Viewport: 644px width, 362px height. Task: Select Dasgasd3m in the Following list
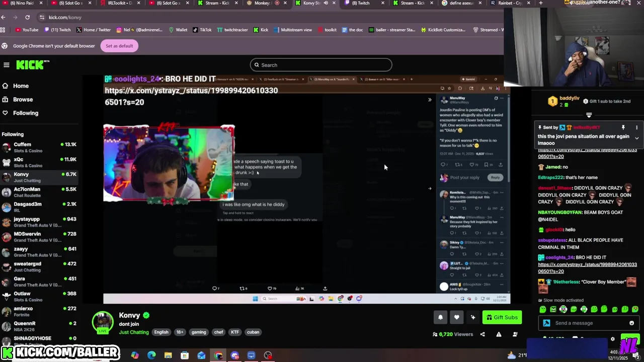[x=39, y=207]
